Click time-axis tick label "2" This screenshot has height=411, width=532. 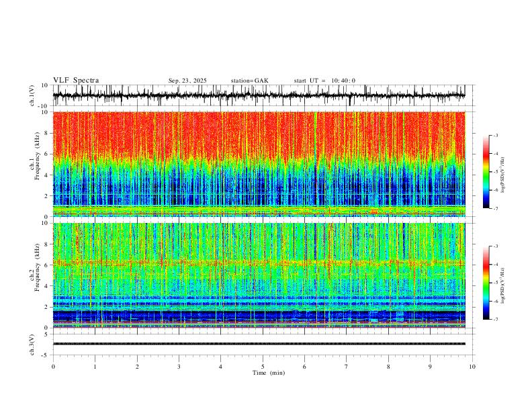click(x=137, y=367)
